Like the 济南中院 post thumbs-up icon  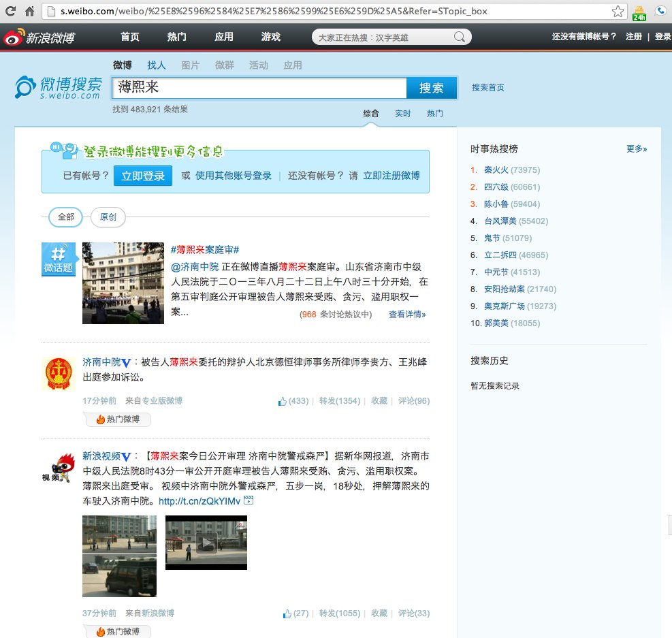282,401
